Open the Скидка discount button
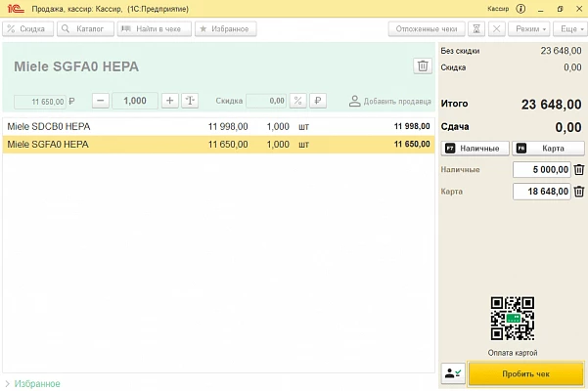This screenshot has height=391, width=588. point(28,29)
